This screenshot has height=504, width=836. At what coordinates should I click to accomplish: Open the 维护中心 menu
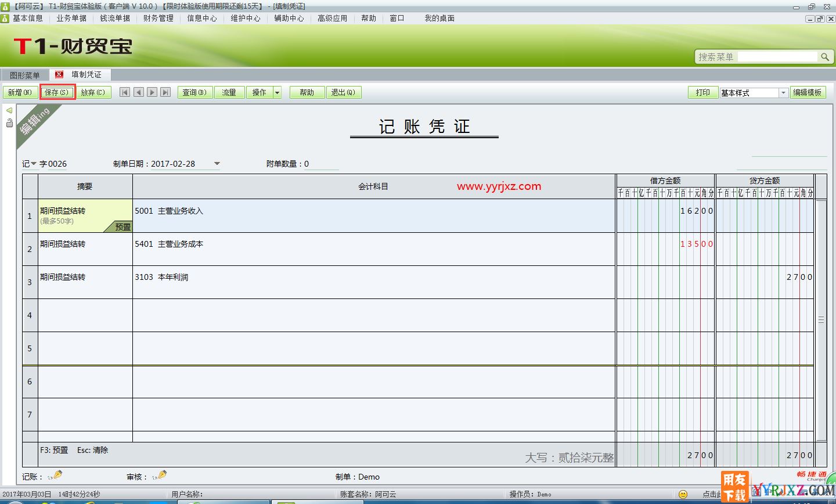pyautogui.click(x=246, y=18)
